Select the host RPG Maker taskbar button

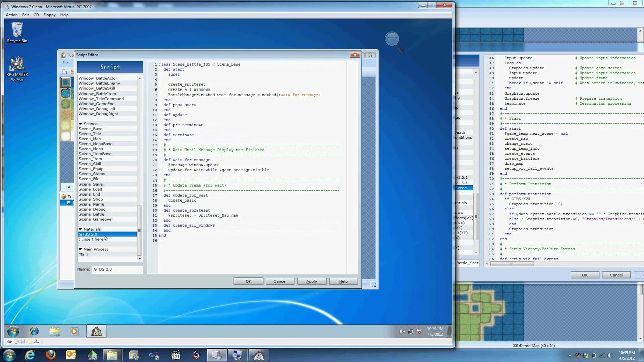(258, 355)
